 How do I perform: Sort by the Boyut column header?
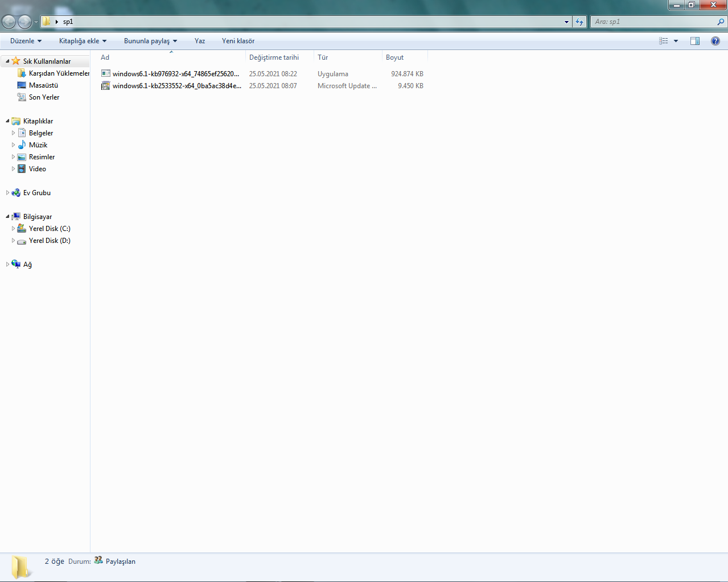pyautogui.click(x=405, y=57)
